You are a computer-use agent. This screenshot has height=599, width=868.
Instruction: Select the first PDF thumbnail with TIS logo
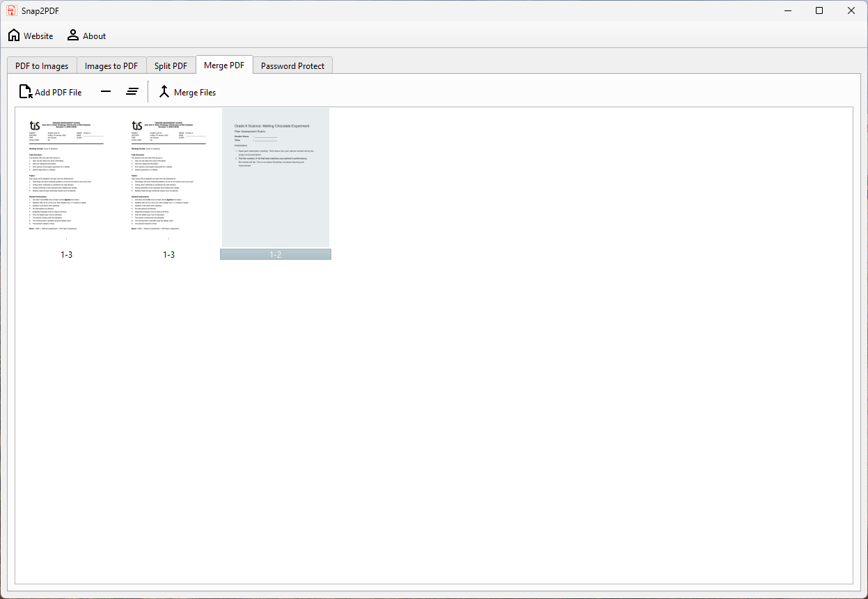point(66,178)
